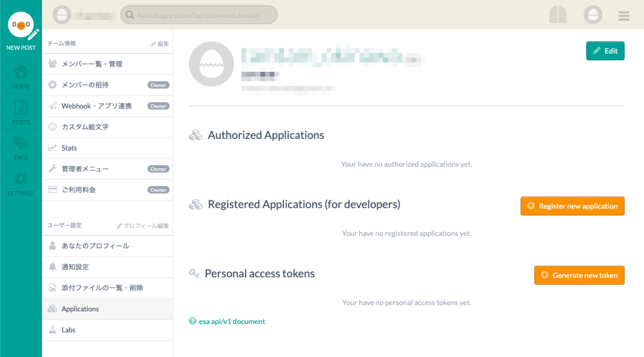Open メンバー一覧・管理 menu item

click(107, 64)
